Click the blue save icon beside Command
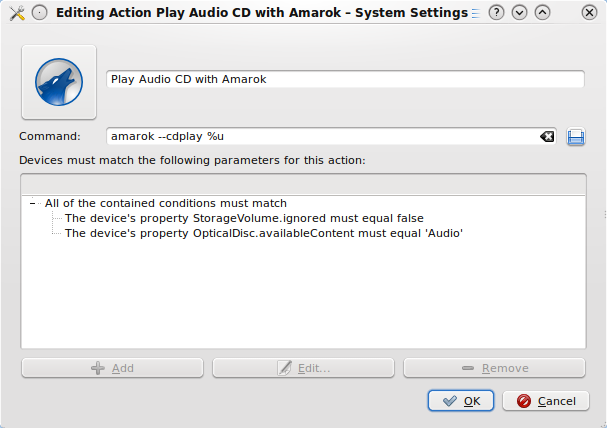This screenshot has width=607, height=428. [575, 136]
